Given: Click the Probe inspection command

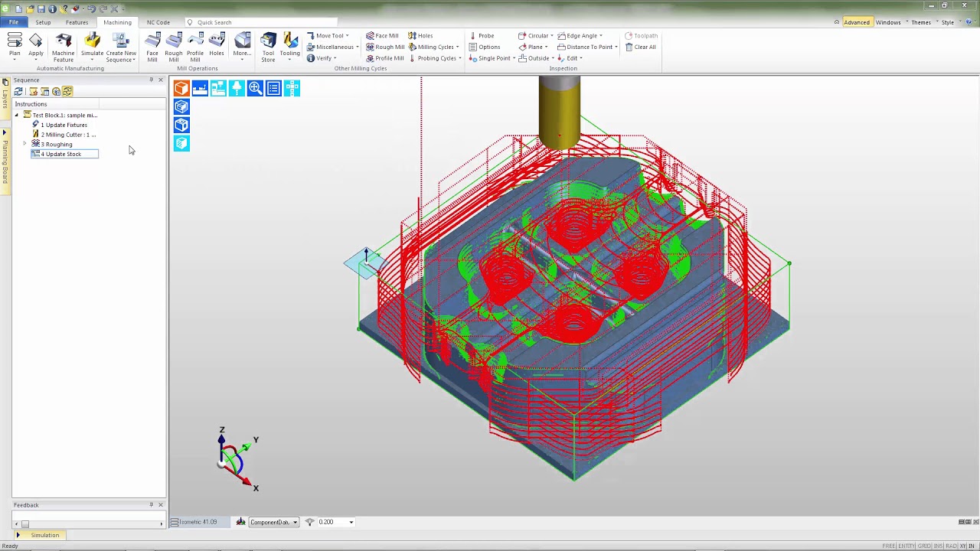Looking at the screenshot, I should [482, 36].
